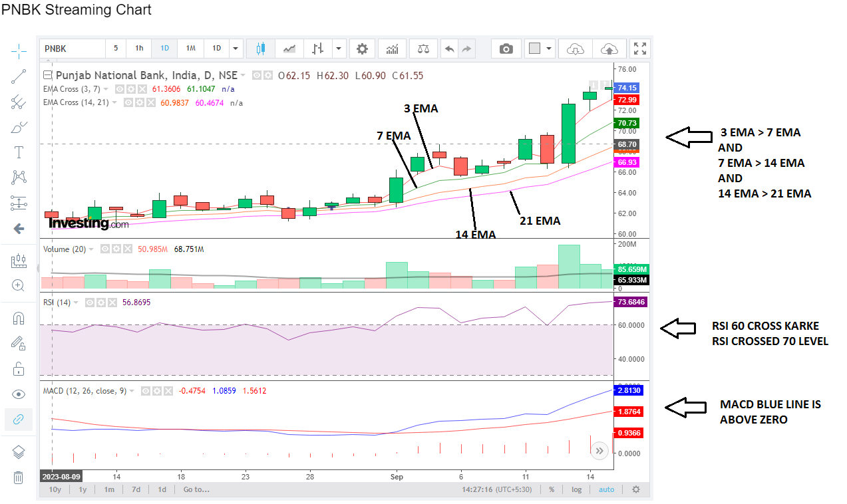Open the long position measurement tools
This screenshot has width=847, height=504.
(19, 202)
